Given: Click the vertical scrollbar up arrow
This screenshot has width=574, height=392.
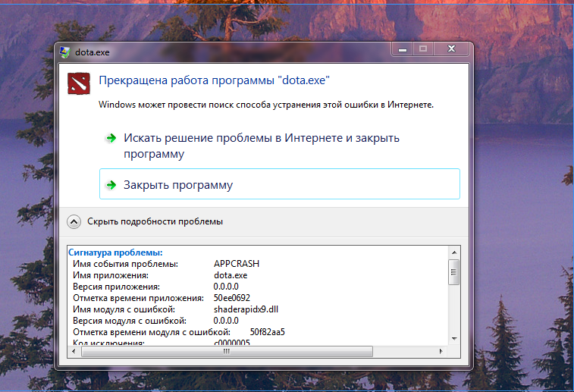Looking at the screenshot, I should pyautogui.click(x=454, y=252).
